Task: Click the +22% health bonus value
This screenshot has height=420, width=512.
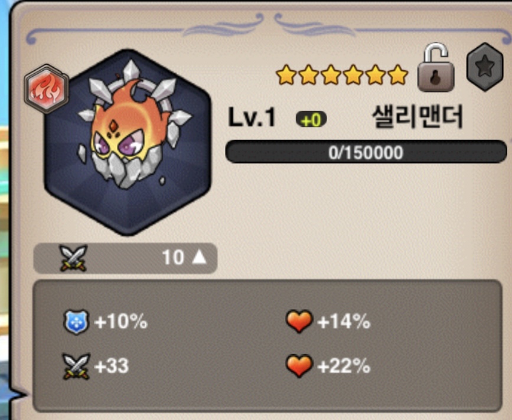Action: [x=344, y=366]
